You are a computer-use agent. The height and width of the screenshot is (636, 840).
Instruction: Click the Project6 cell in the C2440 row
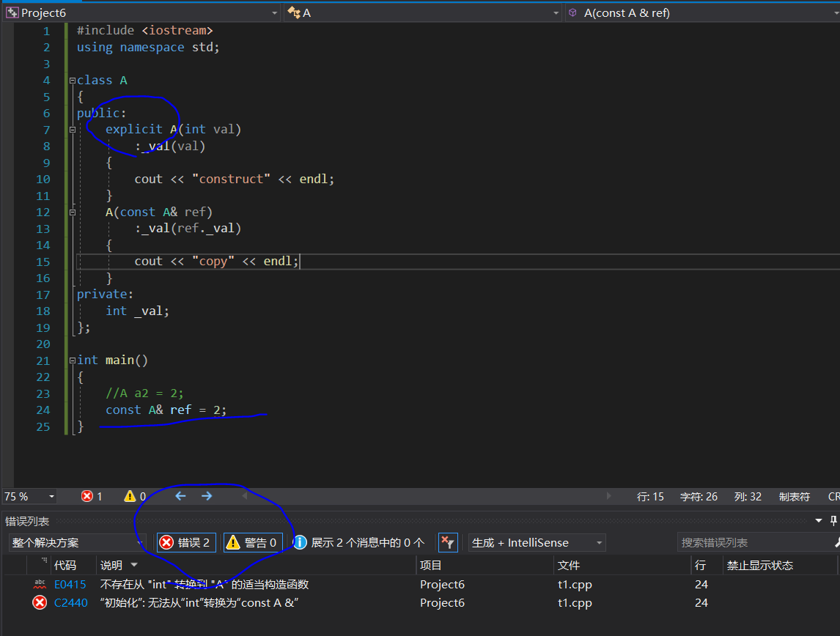click(x=442, y=603)
